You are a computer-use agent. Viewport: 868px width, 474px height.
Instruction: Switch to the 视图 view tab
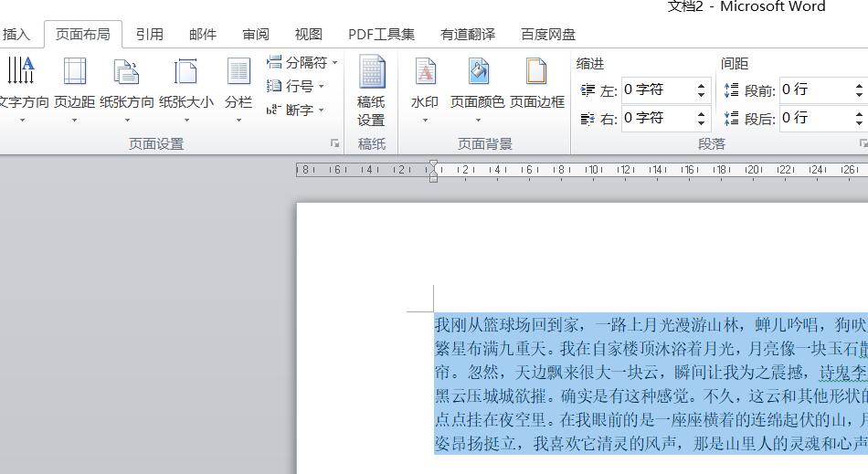308,34
